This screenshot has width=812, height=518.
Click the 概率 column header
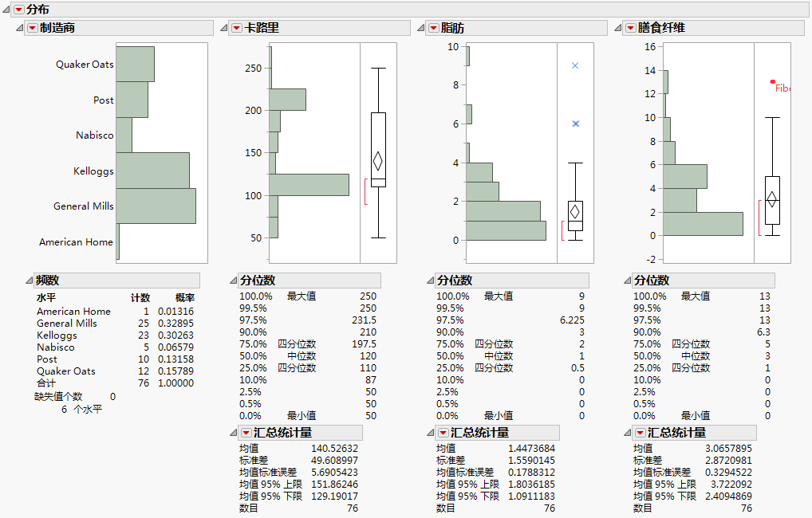(185, 298)
